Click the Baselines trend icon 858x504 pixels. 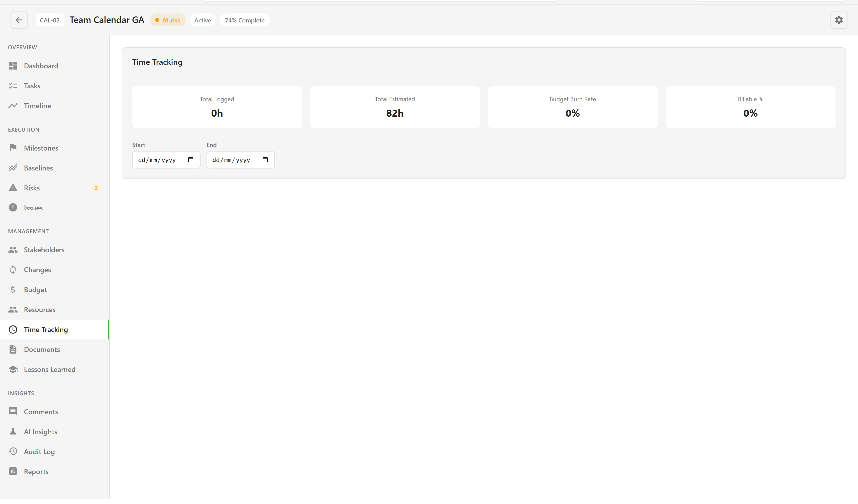(13, 168)
